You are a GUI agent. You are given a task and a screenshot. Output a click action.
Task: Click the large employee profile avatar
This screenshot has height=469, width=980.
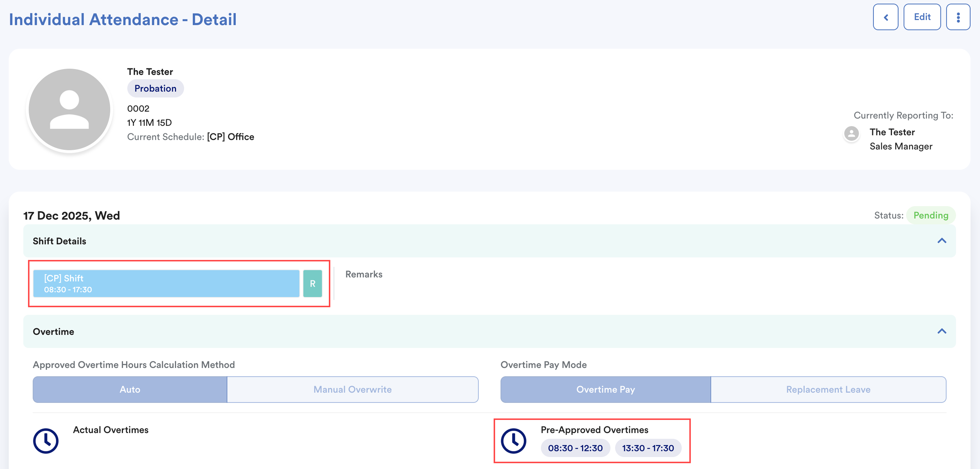coord(70,110)
